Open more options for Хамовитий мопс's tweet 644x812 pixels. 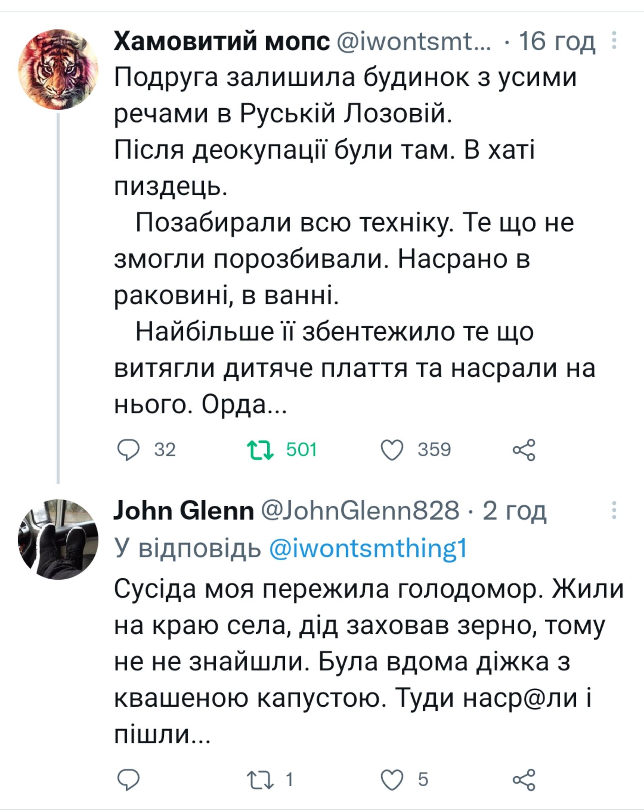(x=614, y=40)
